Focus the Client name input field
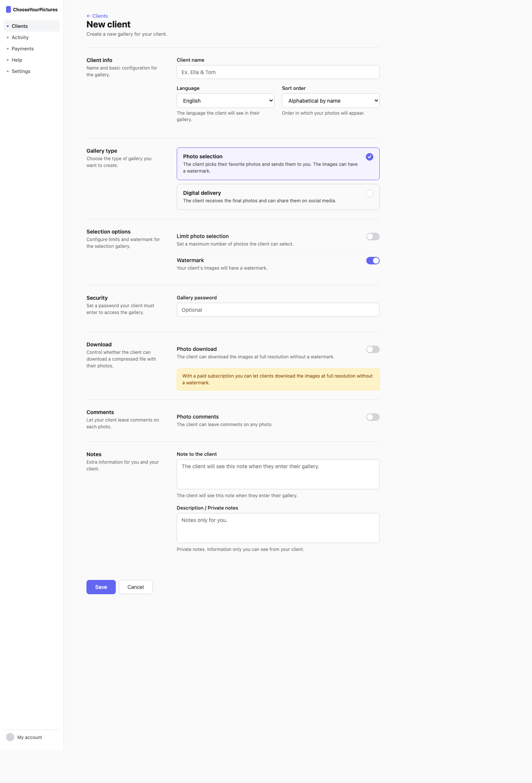Image resolution: width=532 pixels, height=783 pixels. 278,72
